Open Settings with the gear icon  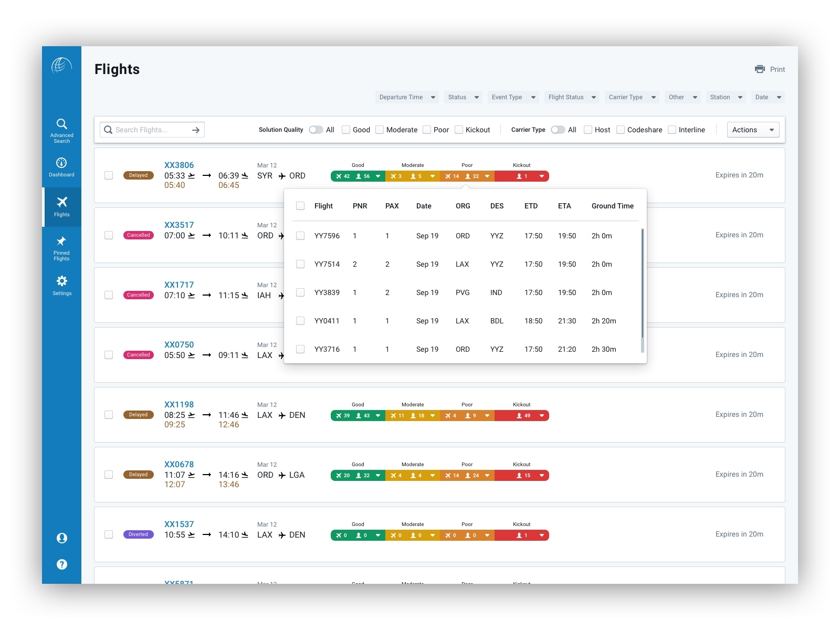[x=61, y=282]
